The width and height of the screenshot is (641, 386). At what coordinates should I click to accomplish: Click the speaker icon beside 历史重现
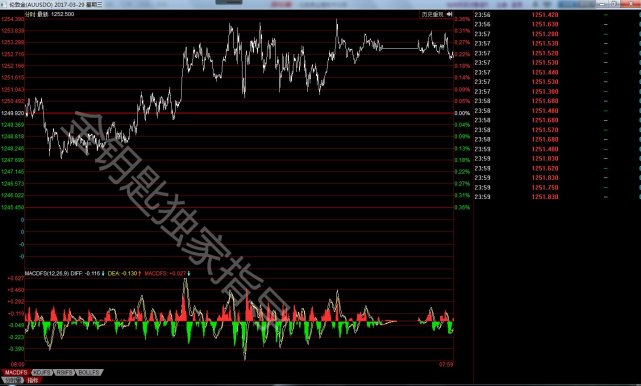tap(449, 14)
